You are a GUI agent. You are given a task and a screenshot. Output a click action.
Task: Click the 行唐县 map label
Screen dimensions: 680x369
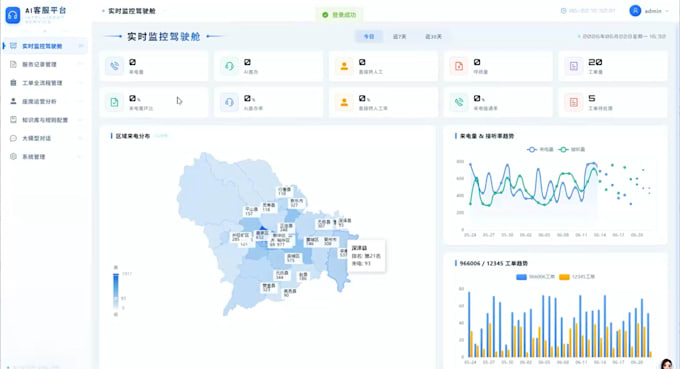284,191
